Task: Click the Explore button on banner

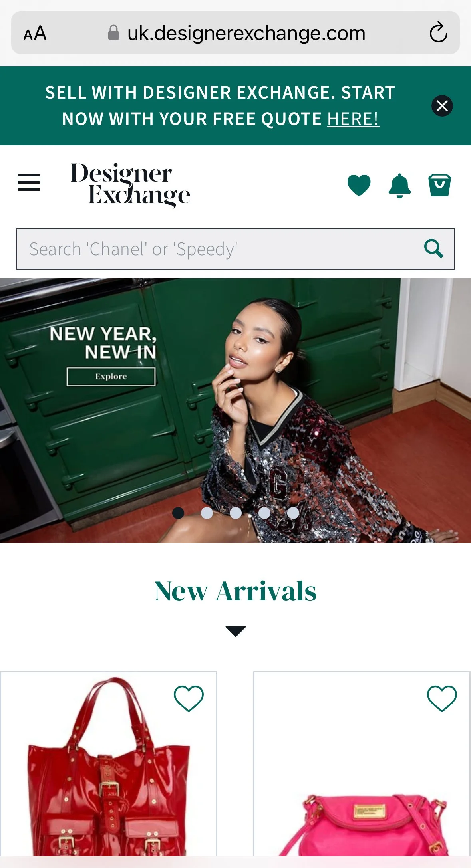Action: point(111,377)
